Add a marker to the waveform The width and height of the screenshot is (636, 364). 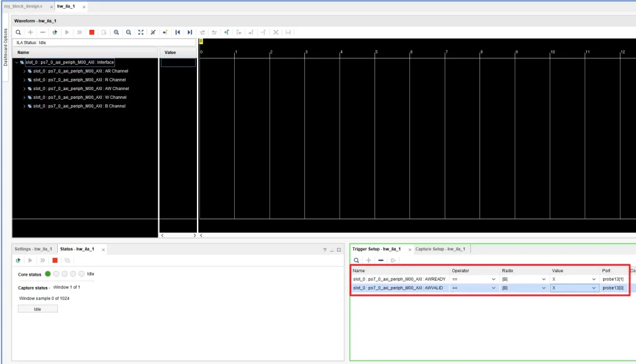pos(226,32)
